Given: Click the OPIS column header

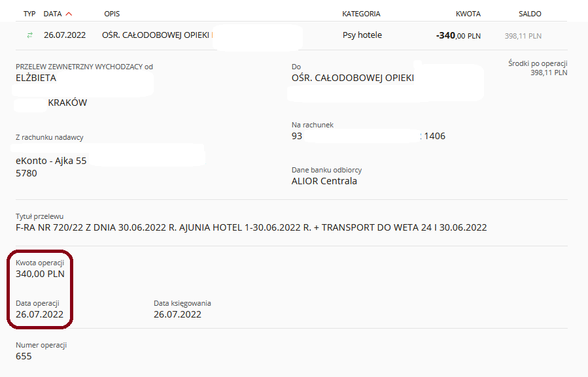Looking at the screenshot, I should click(x=112, y=14).
